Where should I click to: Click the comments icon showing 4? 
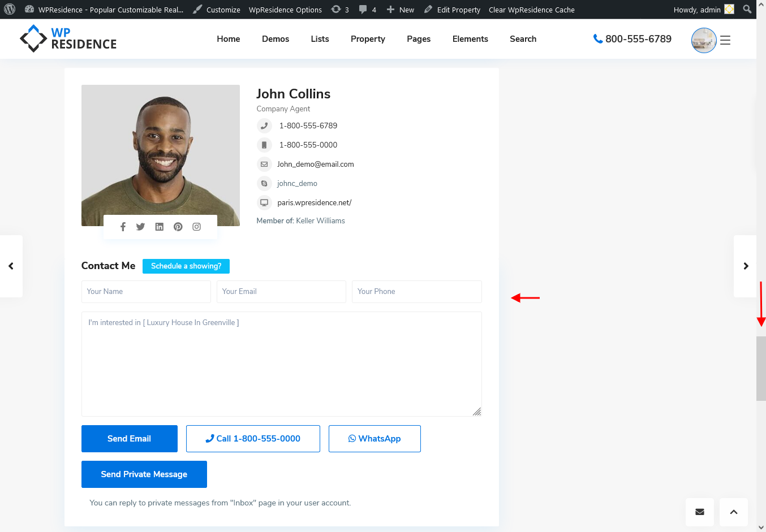367,10
